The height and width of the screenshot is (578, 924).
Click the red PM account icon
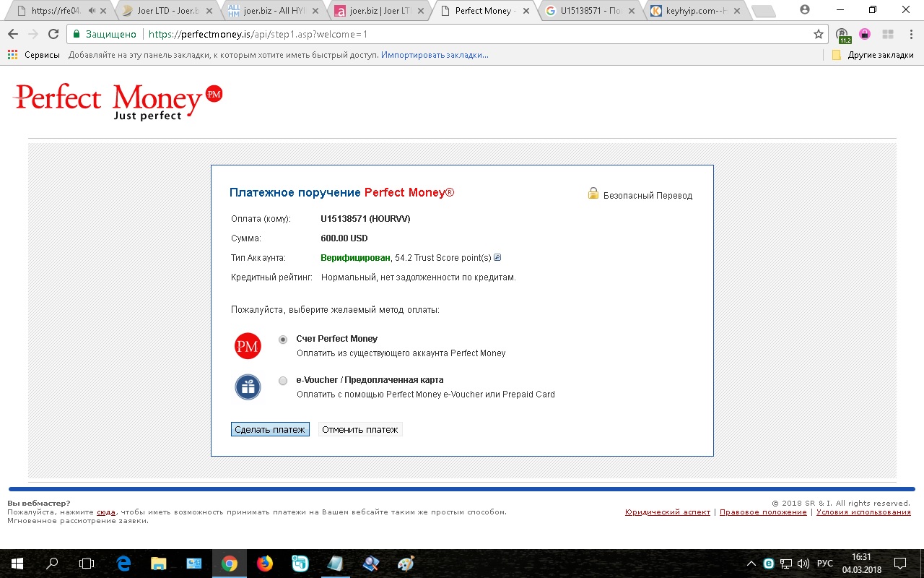click(248, 346)
